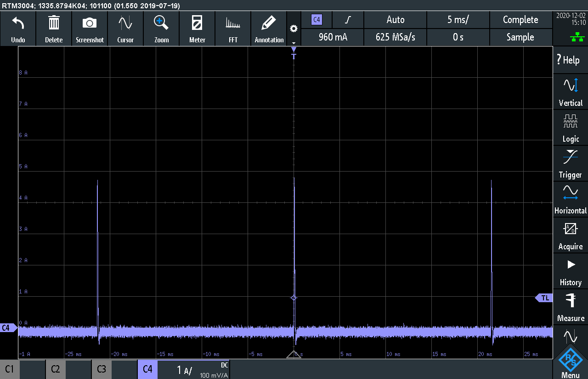This screenshot has height=379, width=588.
Task: Open the Horizontal settings menu
Action: click(570, 199)
